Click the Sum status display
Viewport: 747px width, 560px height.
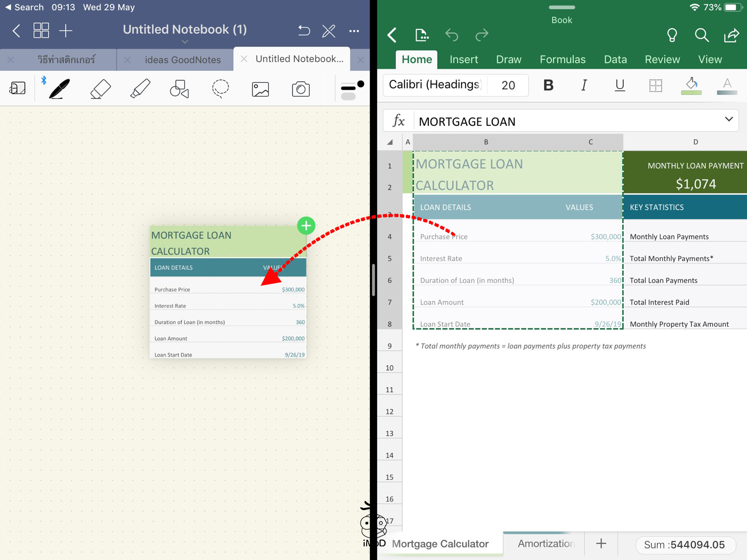[684, 544]
